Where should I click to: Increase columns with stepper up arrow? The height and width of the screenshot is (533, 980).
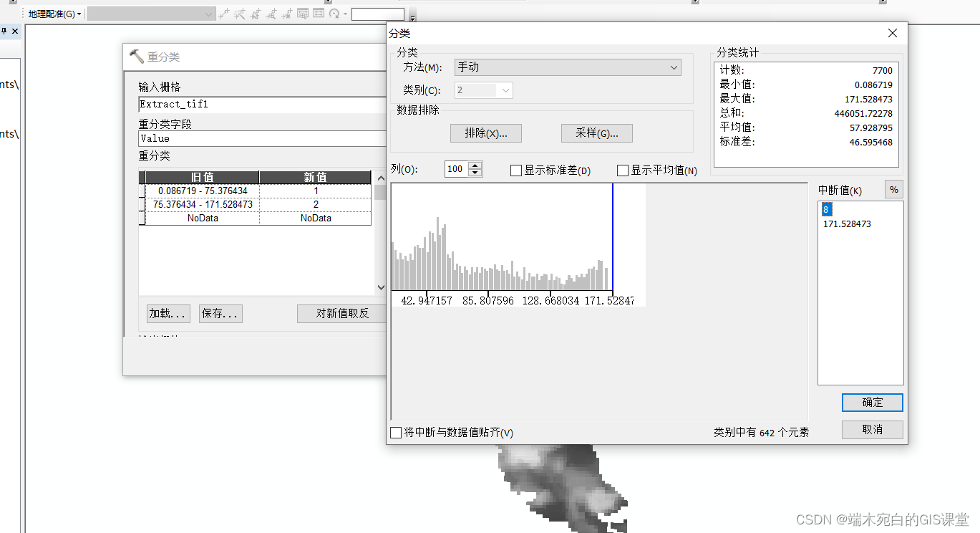[x=475, y=165]
